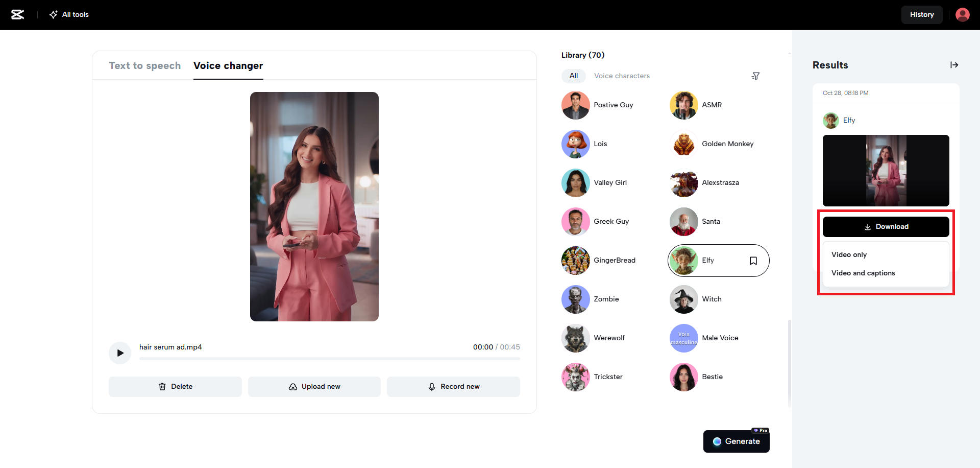Switch to the Text to speech tab

point(145,65)
